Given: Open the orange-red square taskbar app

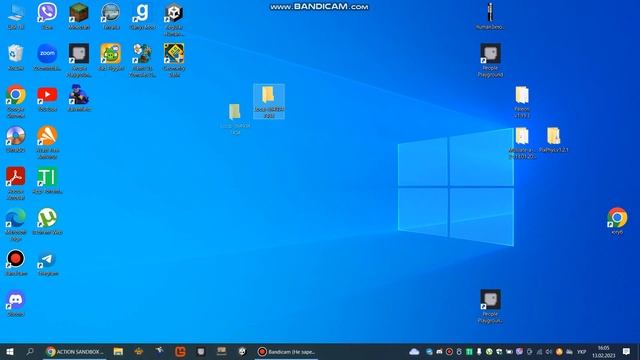Looking at the screenshot, I should (x=180, y=351).
